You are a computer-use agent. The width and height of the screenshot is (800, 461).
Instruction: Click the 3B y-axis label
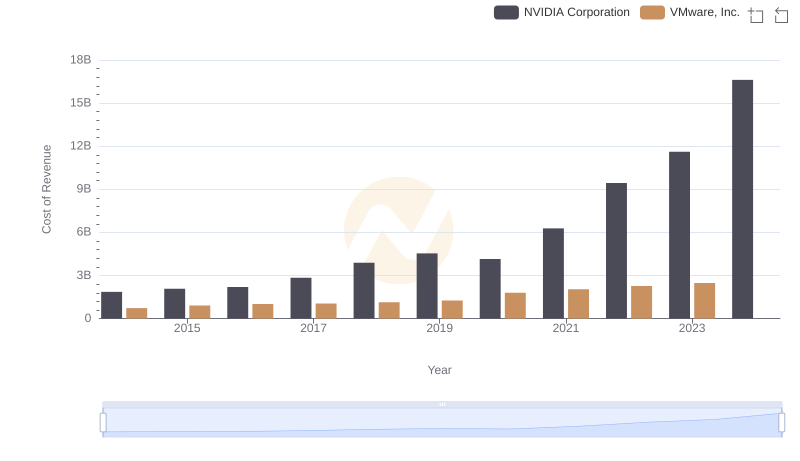click(84, 275)
